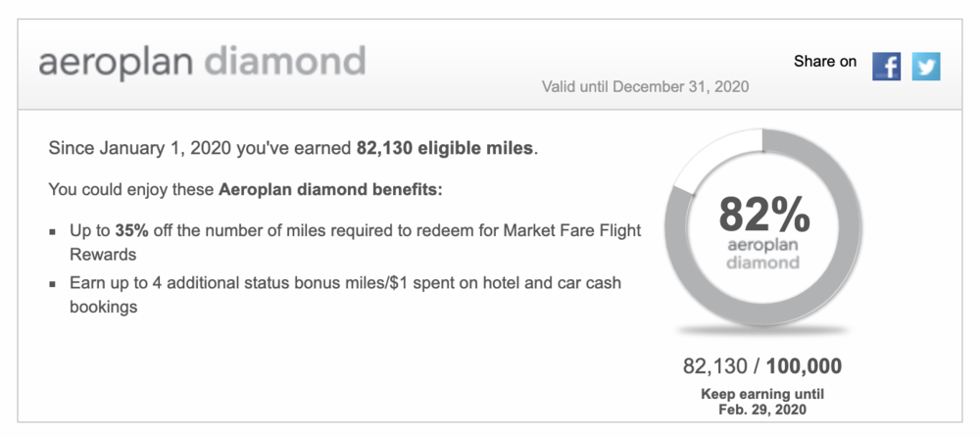Click the bold "100,000" miles goal
Viewport: 980px width, 437px height.
[804, 367]
